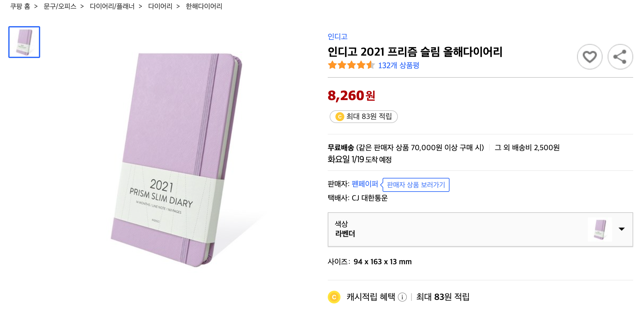Click coin icon in 최대 83원 적립 badge
The width and height of the screenshot is (644, 313).
click(340, 117)
